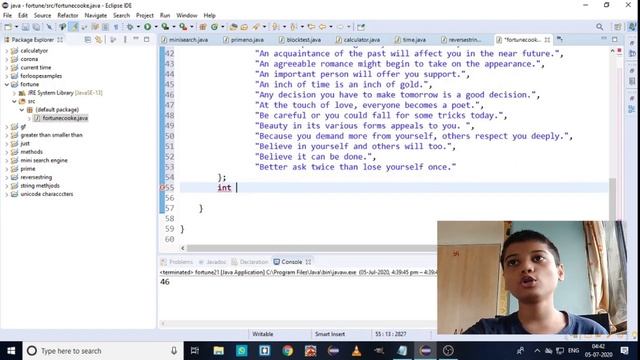640x360 pixels.
Task: Click the Save toolbar icon
Action: pyautogui.click(x=25, y=27)
